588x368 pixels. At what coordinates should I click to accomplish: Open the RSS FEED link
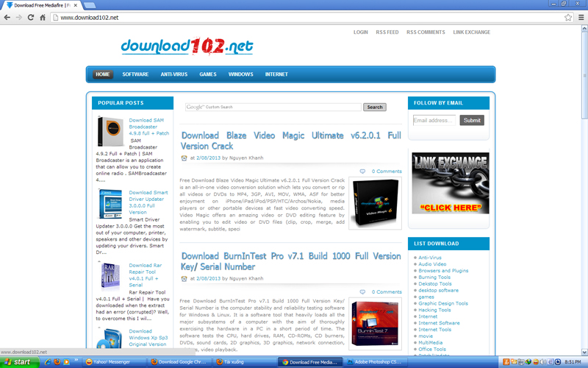pyautogui.click(x=387, y=32)
